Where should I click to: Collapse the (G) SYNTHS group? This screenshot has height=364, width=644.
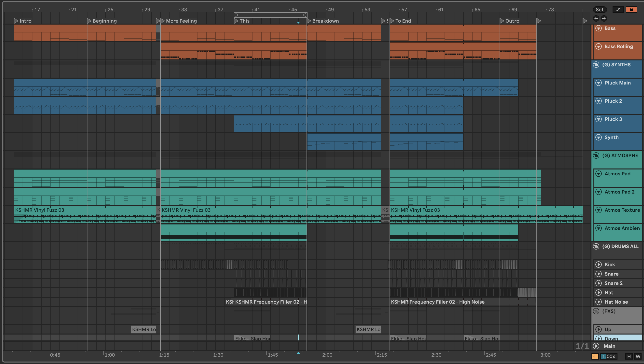point(596,65)
